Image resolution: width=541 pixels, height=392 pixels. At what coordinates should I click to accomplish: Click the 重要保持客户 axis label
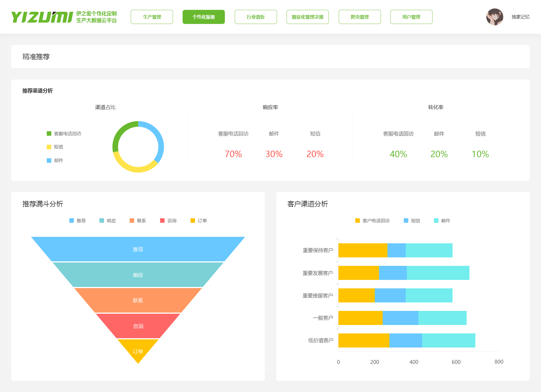(x=318, y=250)
